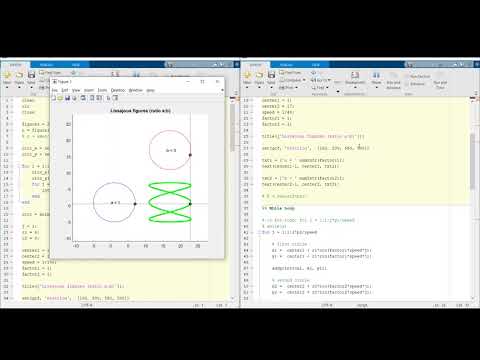Expand arrow under Open in right editor
This screenshot has height=360, width=480.
click(x=259, y=88)
